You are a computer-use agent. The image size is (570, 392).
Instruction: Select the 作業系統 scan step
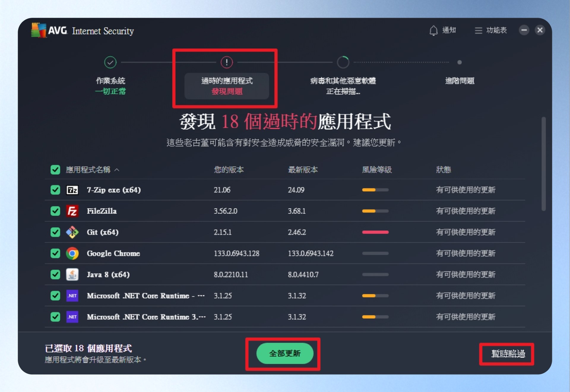coord(110,86)
